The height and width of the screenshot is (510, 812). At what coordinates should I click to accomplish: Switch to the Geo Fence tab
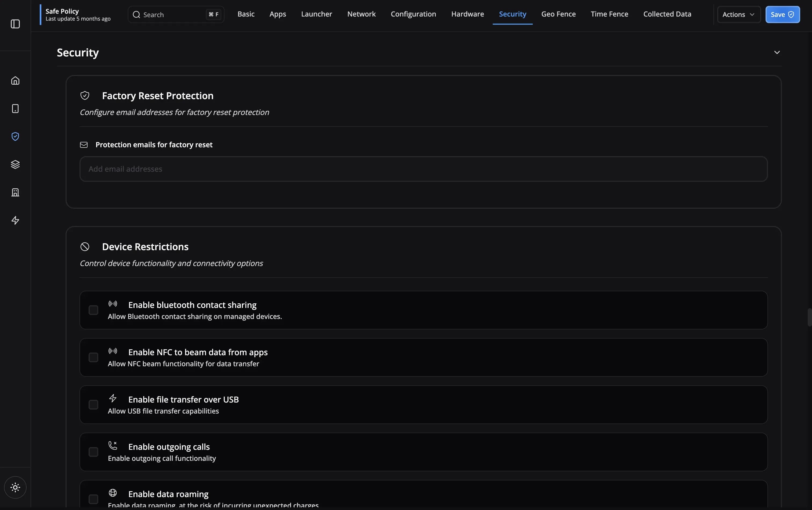click(x=558, y=14)
